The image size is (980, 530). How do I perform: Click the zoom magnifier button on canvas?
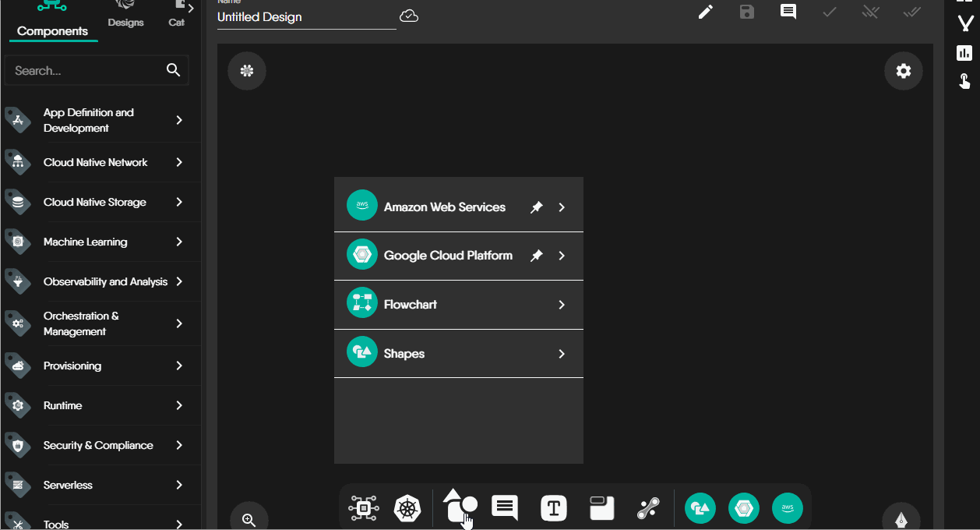[x=249, y=520]
